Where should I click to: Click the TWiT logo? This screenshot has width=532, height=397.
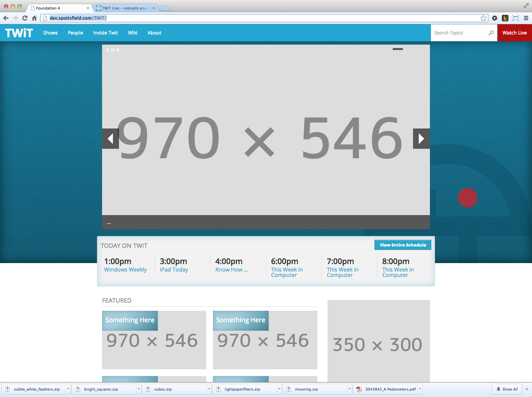(19, 33)
